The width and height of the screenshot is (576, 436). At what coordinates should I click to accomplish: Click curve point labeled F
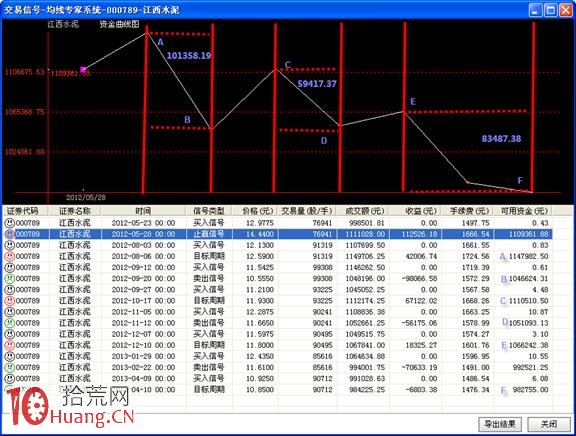coord(532,191)
